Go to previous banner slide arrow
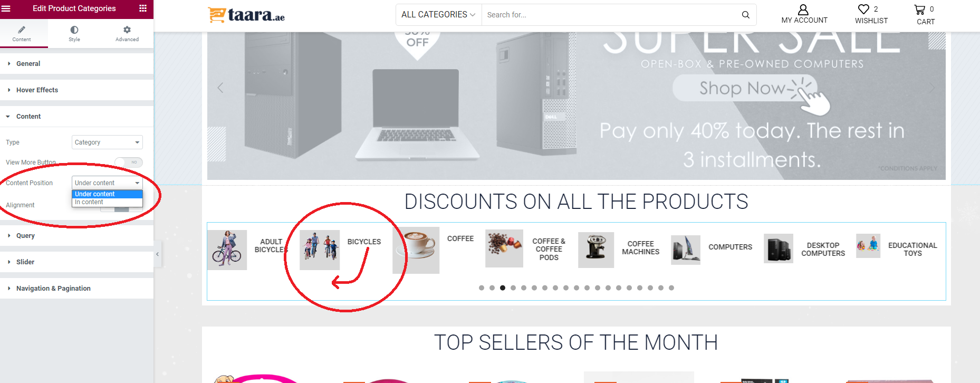The image size is (980, 383). [x=220, y=88]
